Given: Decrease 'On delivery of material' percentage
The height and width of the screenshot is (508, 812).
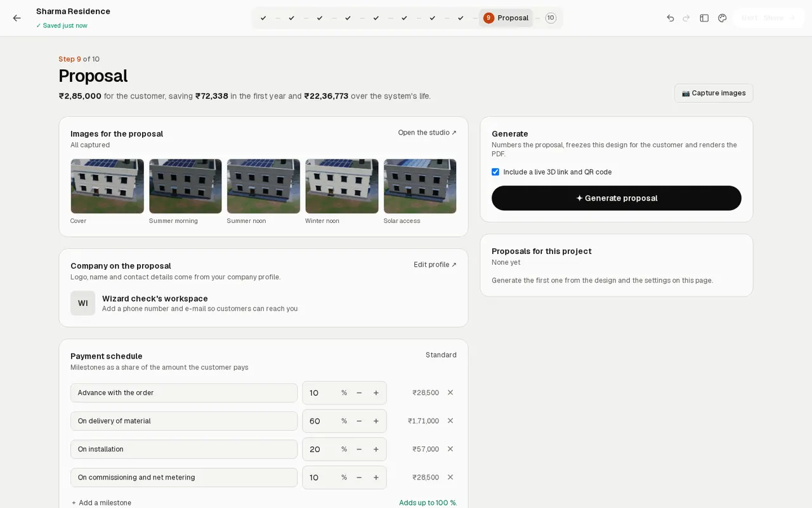Looking at the screenshot, I should [x=359, y=421].
